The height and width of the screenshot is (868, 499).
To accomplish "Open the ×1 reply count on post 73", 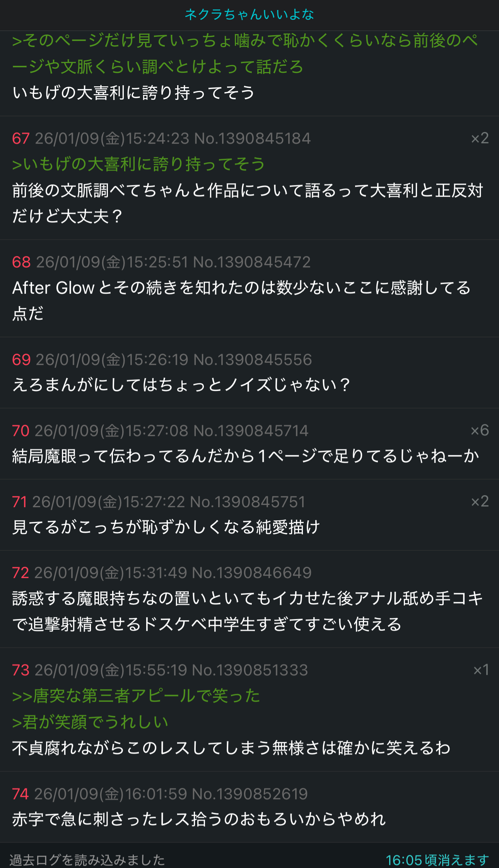I will [481, 670].
